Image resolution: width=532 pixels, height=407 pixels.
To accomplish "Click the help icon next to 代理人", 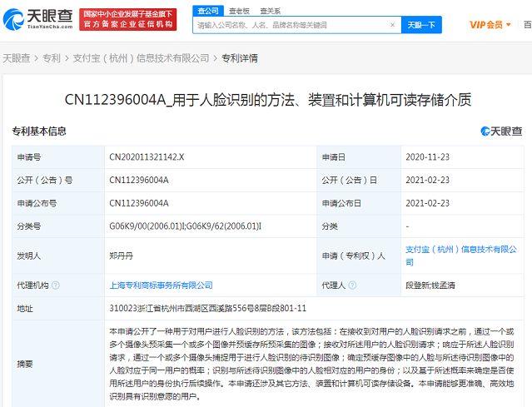I will 352,285.
